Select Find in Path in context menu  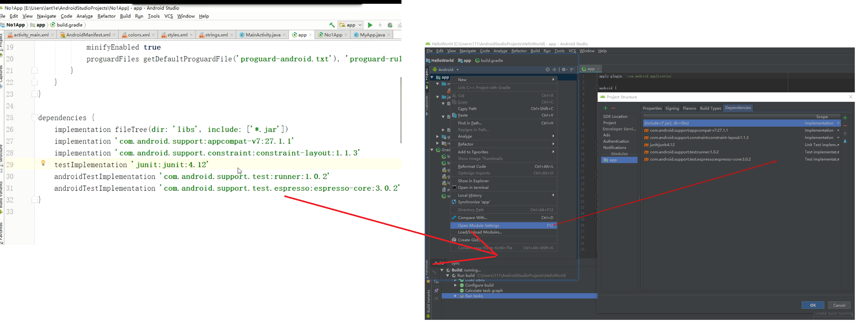pyautogui.click(x=504, y=123)
